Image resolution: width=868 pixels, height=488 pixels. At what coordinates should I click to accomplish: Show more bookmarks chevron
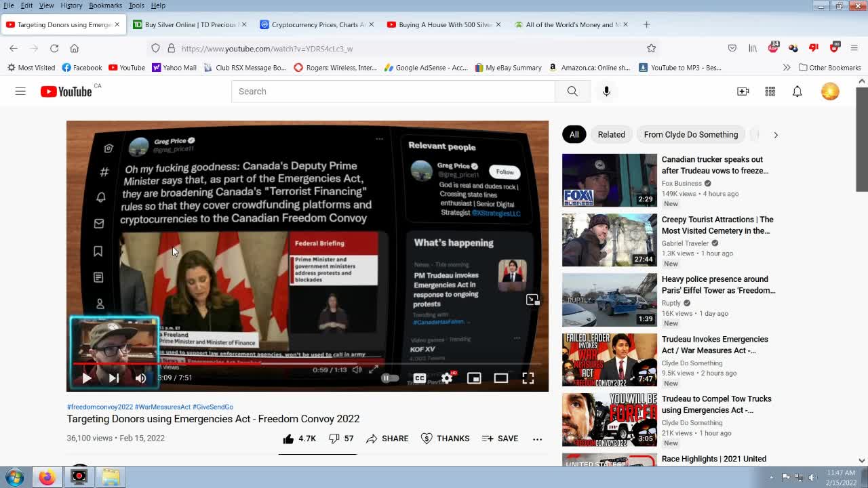[787, 67]
